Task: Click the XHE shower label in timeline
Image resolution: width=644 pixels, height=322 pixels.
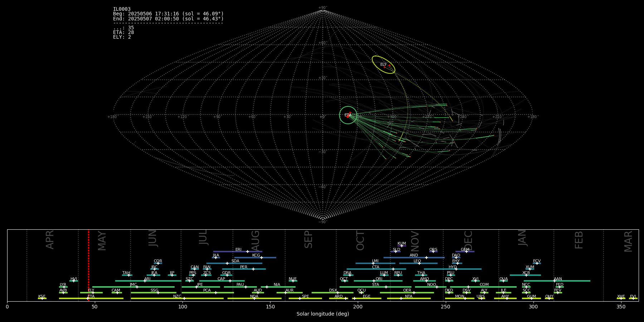Action: click(x=621, y=297)
